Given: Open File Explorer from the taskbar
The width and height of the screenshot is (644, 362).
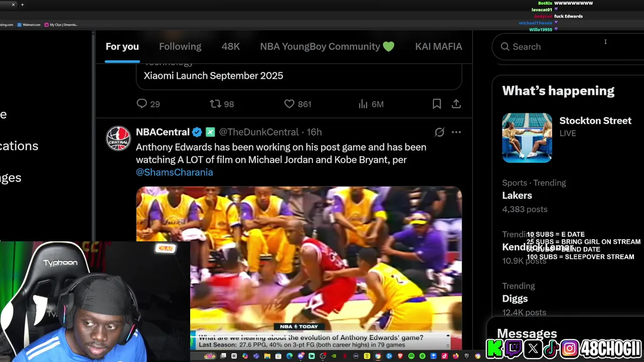Looking at the screenshot, I should (267, 356).
